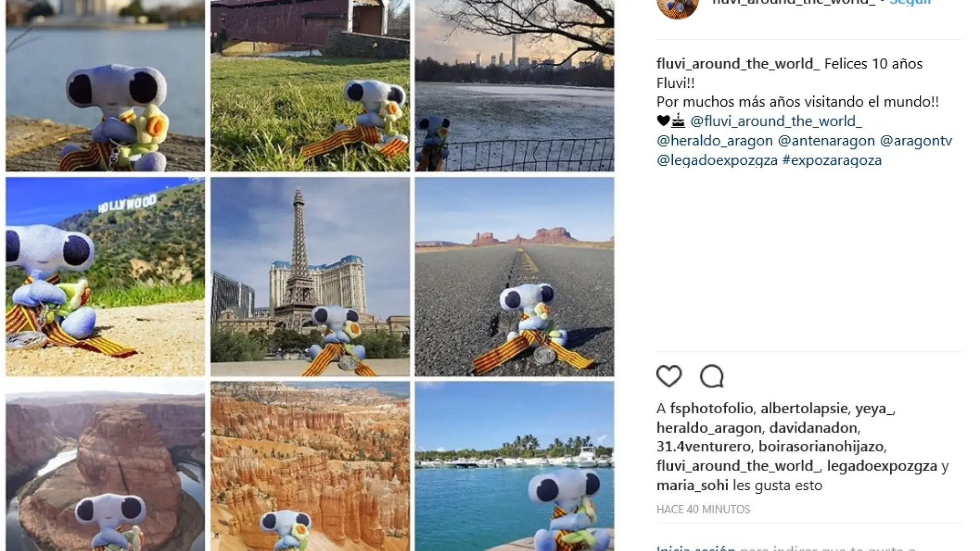Select the Horseshoe Bend canyon photo
The width and height of the screenshot is (980, 551).
click(105, 466)
